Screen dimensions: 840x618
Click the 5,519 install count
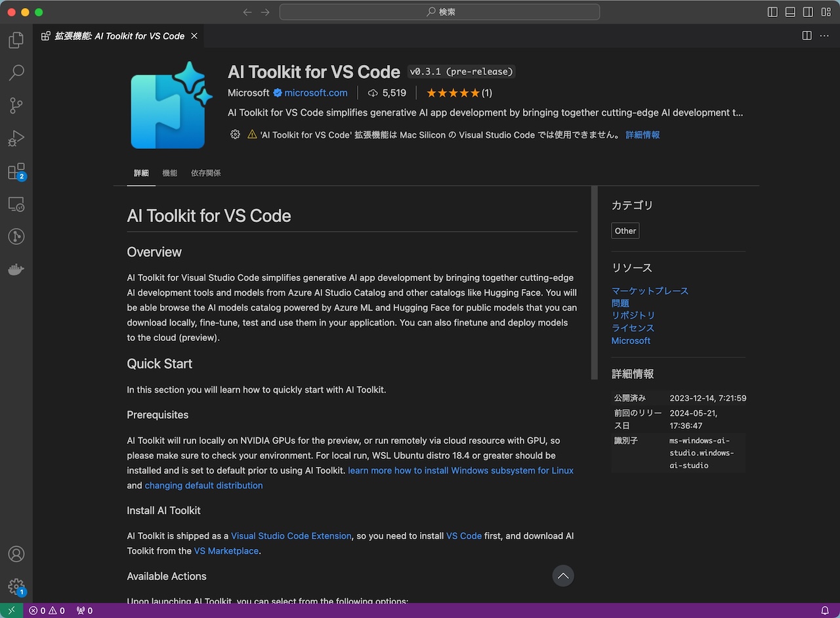coord(387,93)
